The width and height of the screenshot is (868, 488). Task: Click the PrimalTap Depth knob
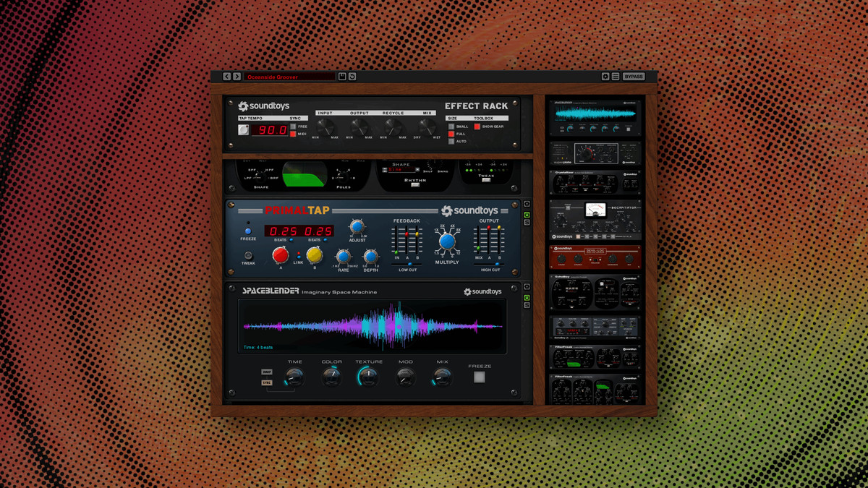point(370,257)
